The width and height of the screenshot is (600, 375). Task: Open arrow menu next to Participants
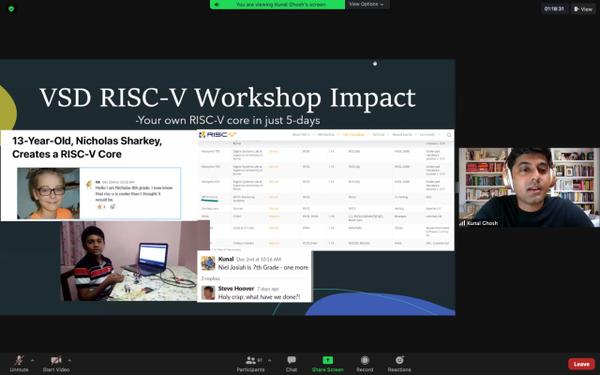pyautogui.click(x=270, y=360)
